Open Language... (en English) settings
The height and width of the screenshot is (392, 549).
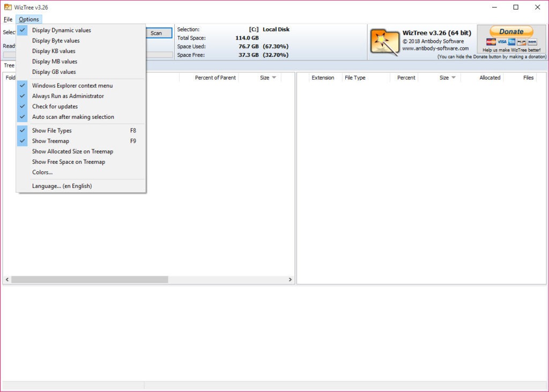tap(81, 186)
